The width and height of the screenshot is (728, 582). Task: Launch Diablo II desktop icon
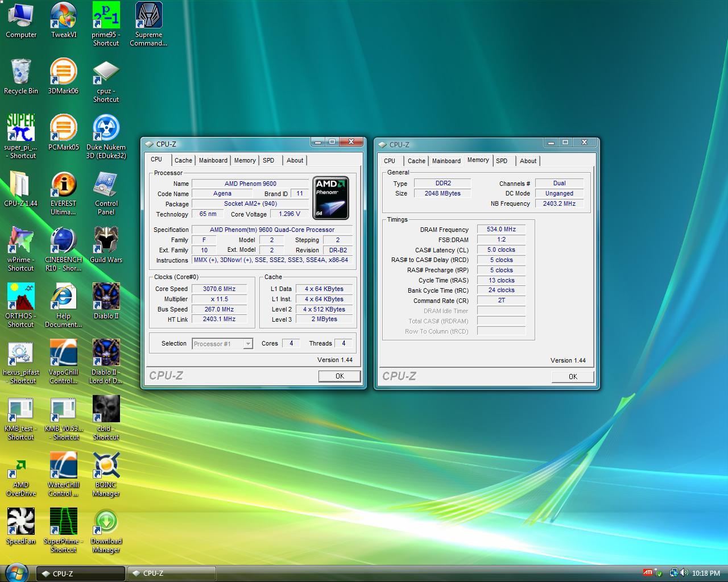[x=106, y=302]
